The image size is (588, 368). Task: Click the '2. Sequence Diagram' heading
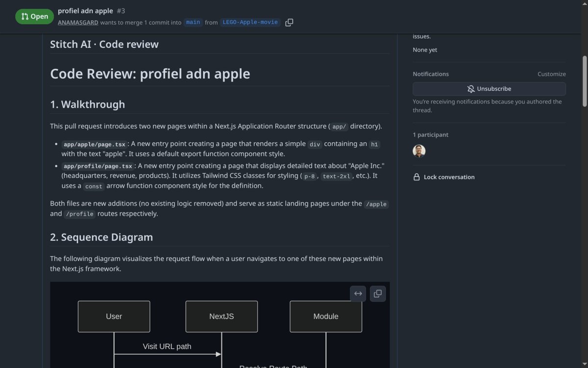pos(101,237)
